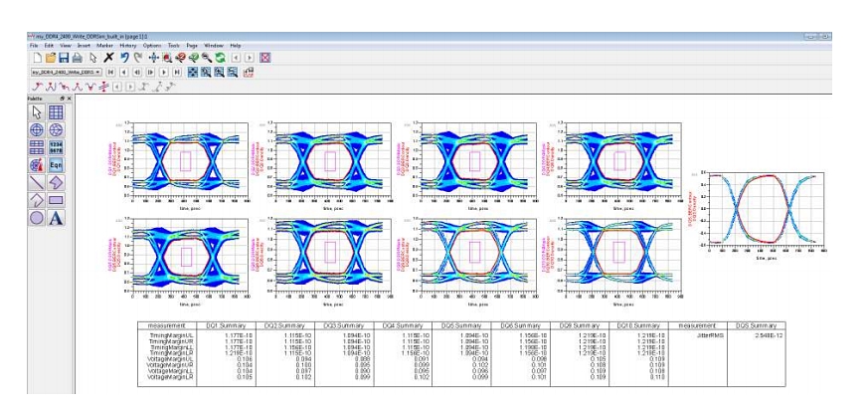Click the print icon

(x=78, y=58)
